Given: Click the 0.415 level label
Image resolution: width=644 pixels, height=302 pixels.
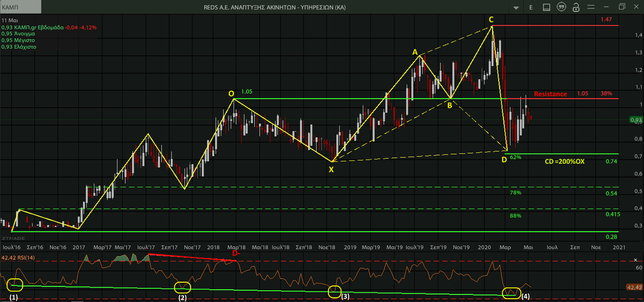Looking at the screenshot, I should pos(612,214).
